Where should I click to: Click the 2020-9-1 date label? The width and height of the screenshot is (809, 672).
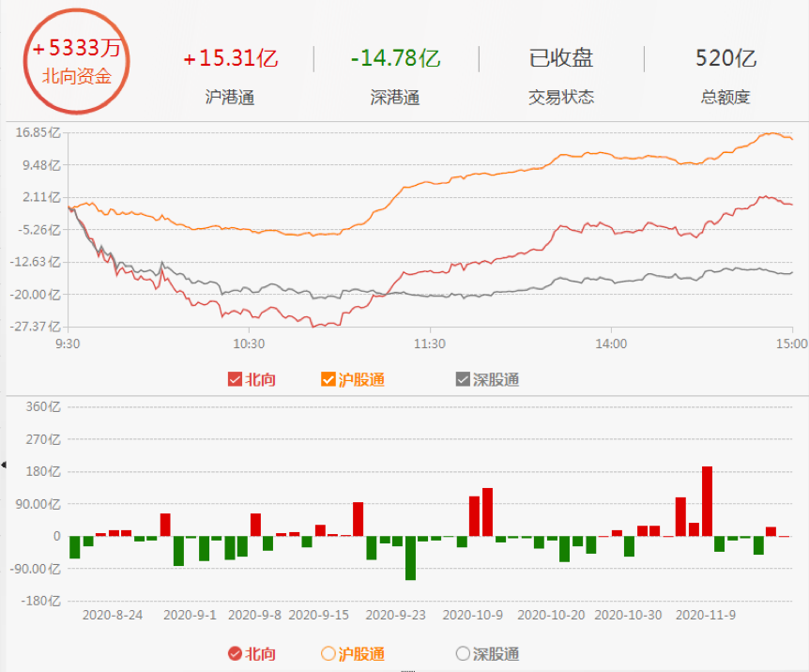coord(190,616)
